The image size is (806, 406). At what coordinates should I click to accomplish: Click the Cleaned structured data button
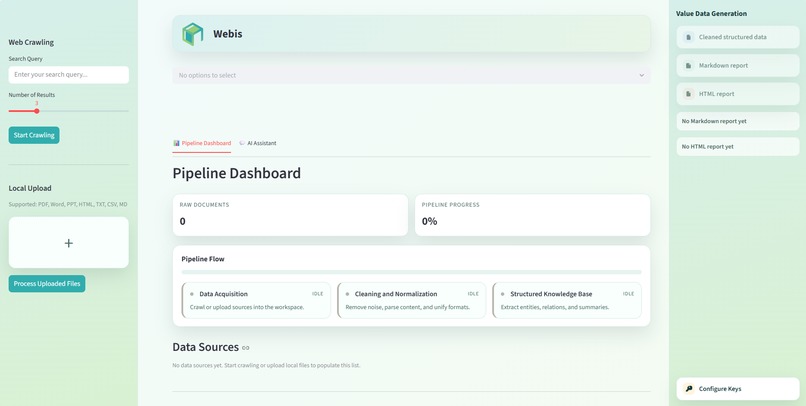[x=738, y=37]
